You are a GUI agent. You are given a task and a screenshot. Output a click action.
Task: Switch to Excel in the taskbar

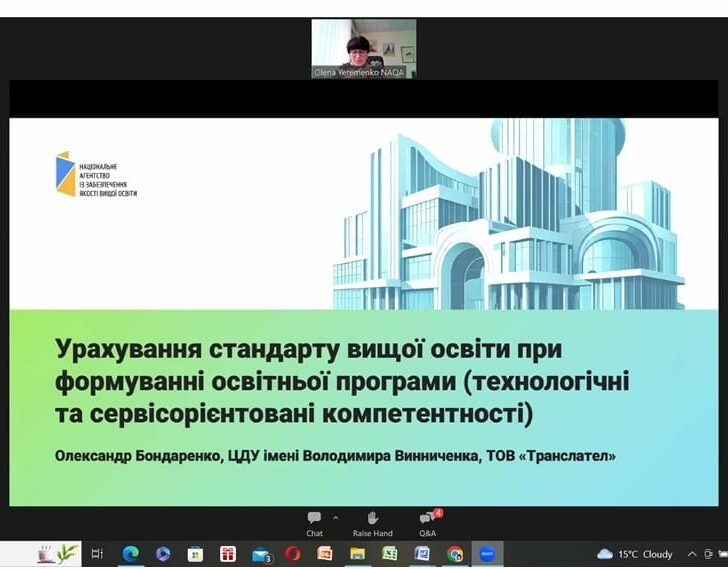tap(389, 554)
